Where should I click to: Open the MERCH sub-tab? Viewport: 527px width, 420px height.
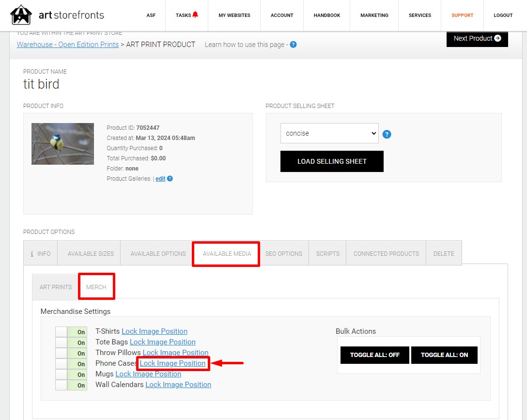point(96,287)
